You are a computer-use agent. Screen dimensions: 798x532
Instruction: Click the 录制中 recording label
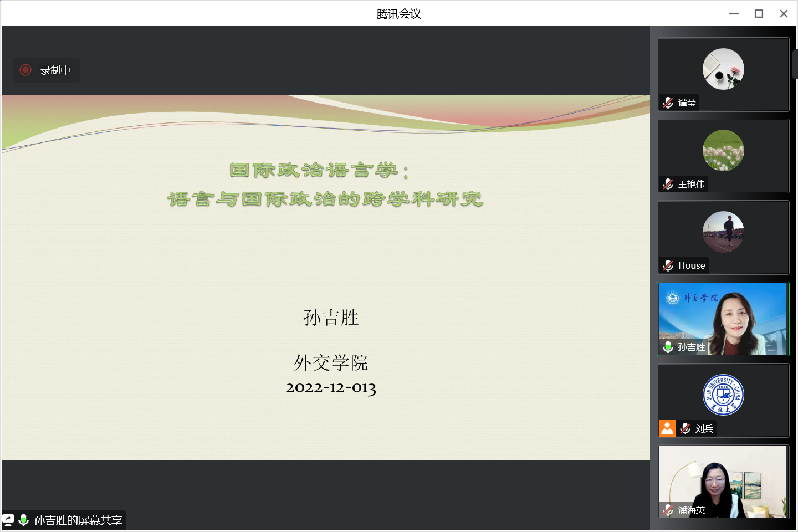pos(55,70)
